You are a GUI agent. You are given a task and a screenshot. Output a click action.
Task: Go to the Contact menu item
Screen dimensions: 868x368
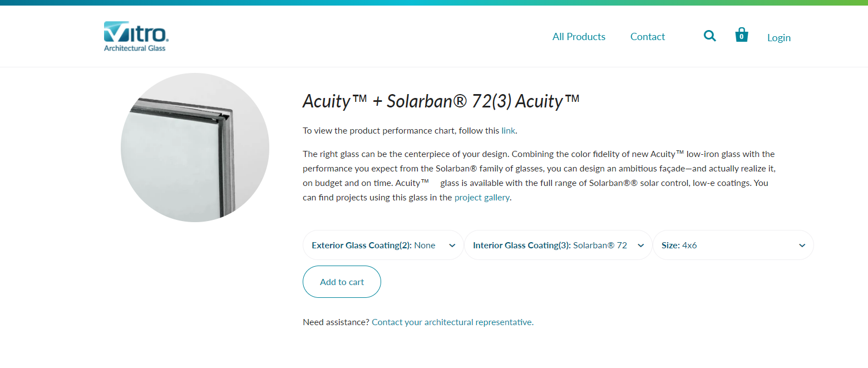pos(647,37)
